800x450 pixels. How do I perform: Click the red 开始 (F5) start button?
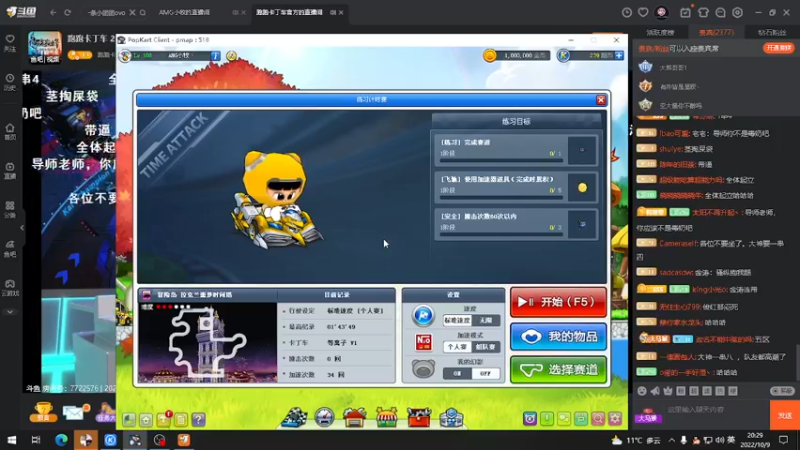(x=558, y=302)
